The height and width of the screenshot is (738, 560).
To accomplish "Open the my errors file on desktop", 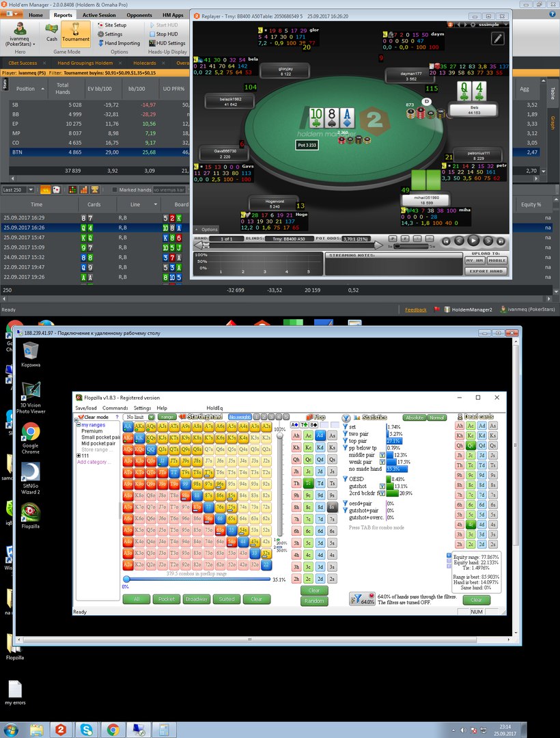I will 15,692.
